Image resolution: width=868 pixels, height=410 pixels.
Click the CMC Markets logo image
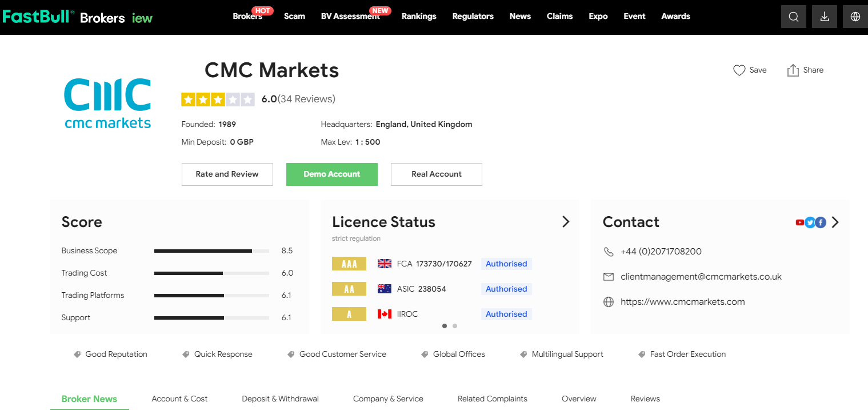coord(107,103)
